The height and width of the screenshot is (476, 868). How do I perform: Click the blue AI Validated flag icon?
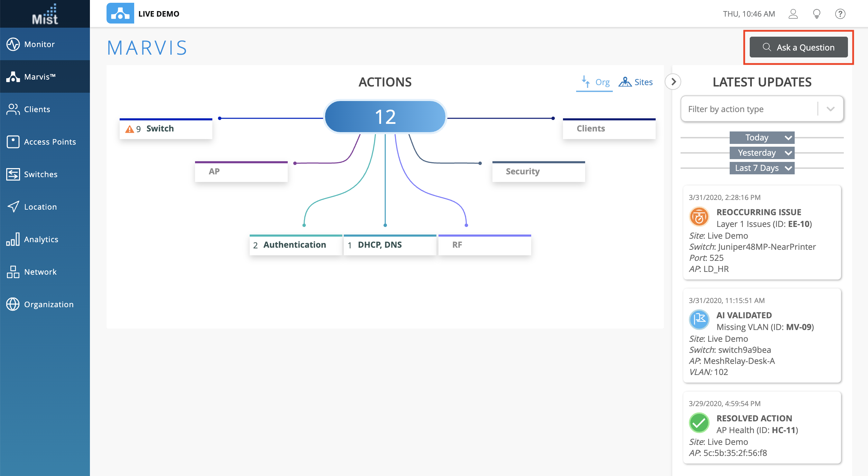[x=699, y=320]
